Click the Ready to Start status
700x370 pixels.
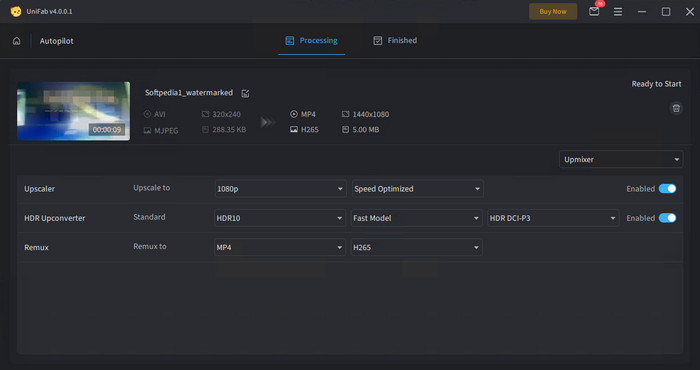(x=656, y=84)
